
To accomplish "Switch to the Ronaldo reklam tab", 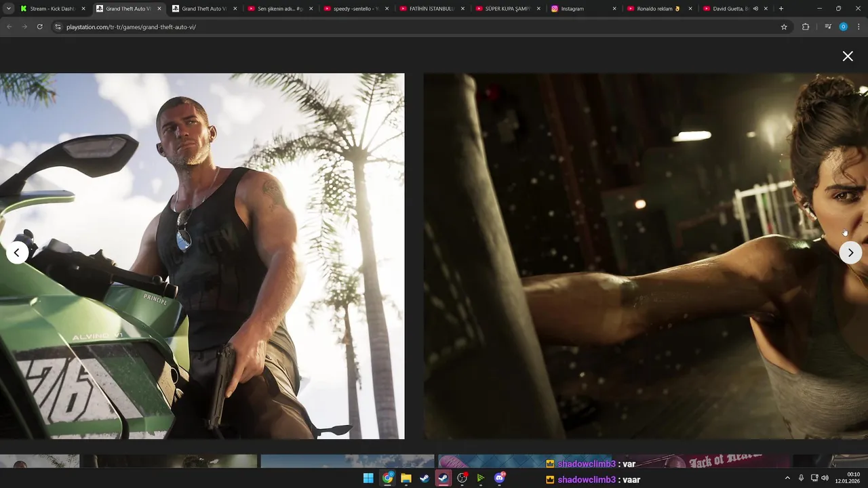I will pyautogui.click(x=660, y=9).
